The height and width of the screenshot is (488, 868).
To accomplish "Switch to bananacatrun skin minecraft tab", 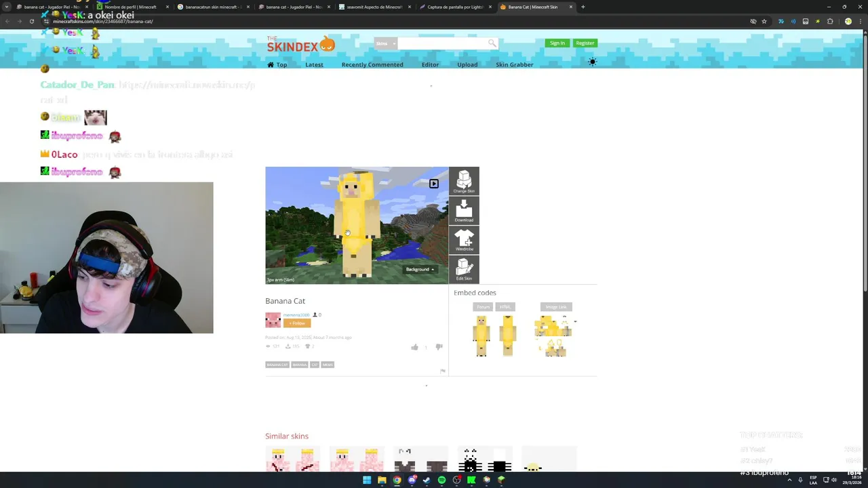I will click(x=214, y=7).
